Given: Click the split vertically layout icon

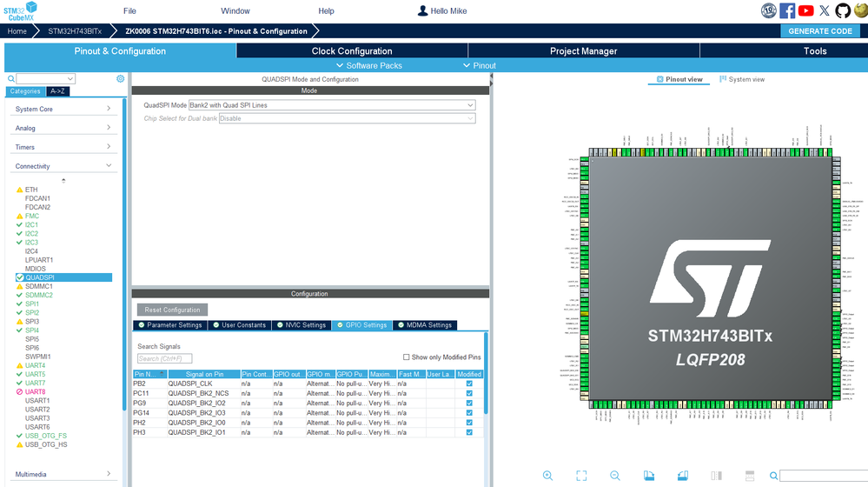Looking at the screenshot, I should pos(750,476).
